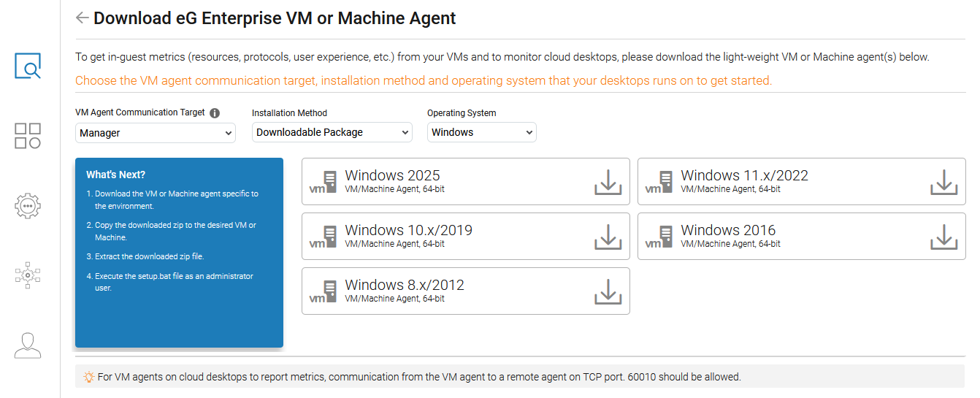
Task: Click the VM server icon on Windows 2016 card
Action: (x=659, y=237)
